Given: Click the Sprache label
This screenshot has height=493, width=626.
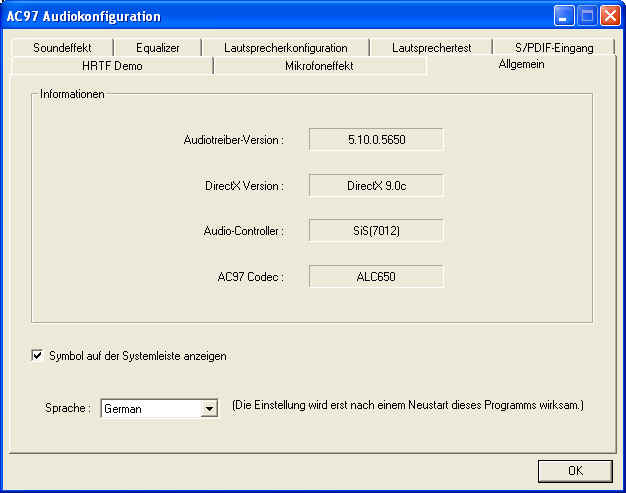Looking at the screenshot, I should [x=67, y=408].
